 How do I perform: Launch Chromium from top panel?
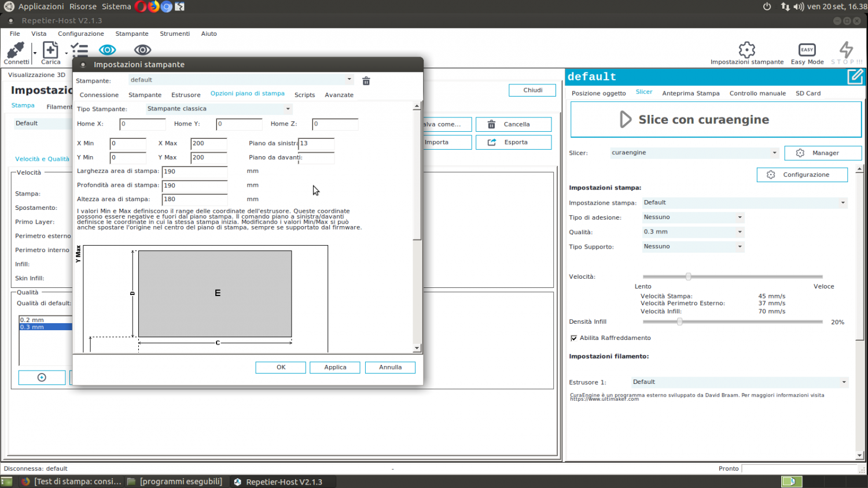click(x=167, y=6)
